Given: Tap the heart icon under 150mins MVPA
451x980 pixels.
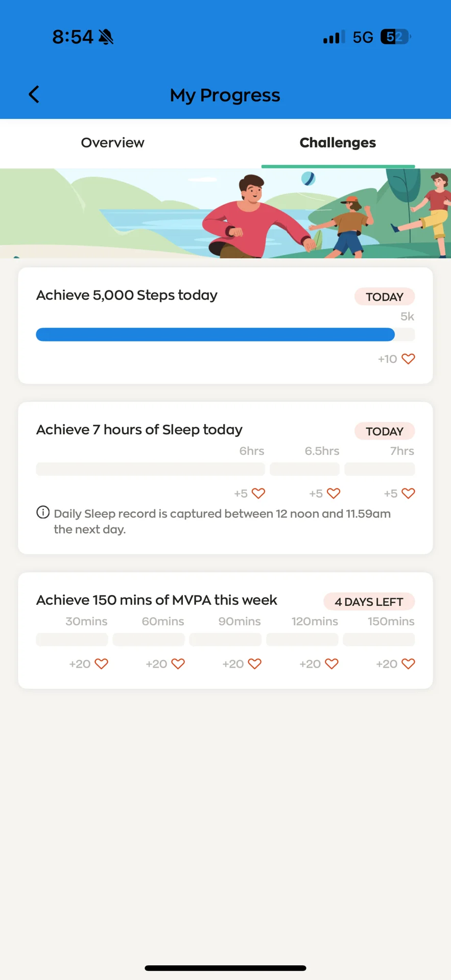Looking at the screenshot, I should coord(408,664).
